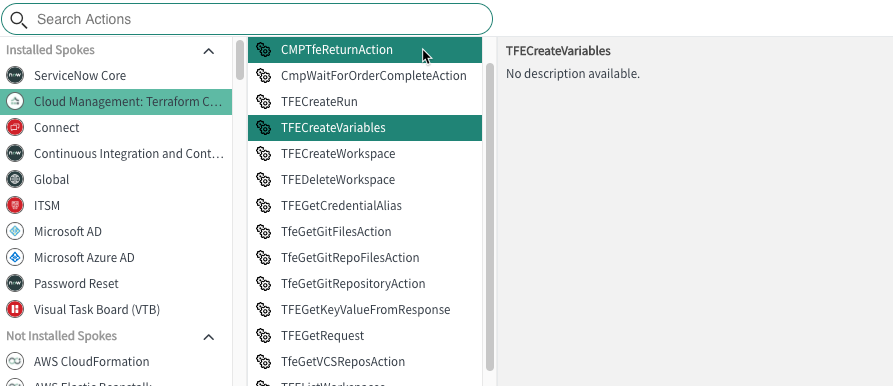Open Continuous Integration and Cont… spoke
The height and width of the screenshot is (386, 893).
tap(116, 154)
